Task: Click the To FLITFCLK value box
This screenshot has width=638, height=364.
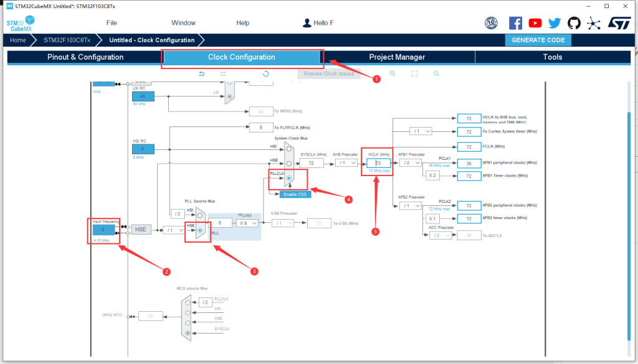Action: pos(261,127)
